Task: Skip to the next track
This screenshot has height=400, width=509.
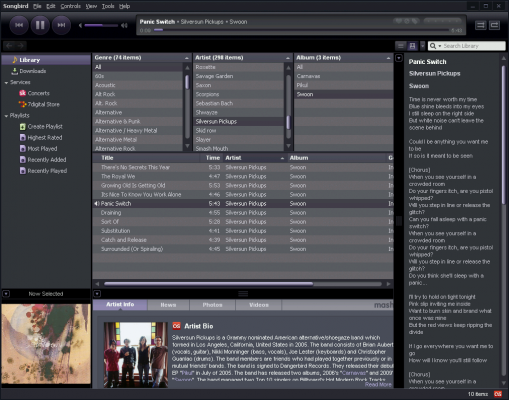Action: tap(61, 25)
